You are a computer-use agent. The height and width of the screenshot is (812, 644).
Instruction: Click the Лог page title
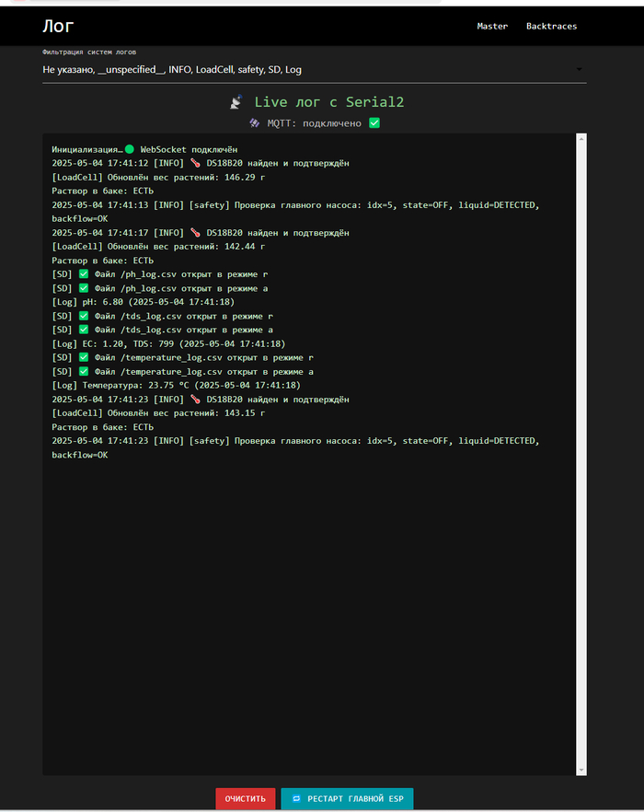(58, 26)
